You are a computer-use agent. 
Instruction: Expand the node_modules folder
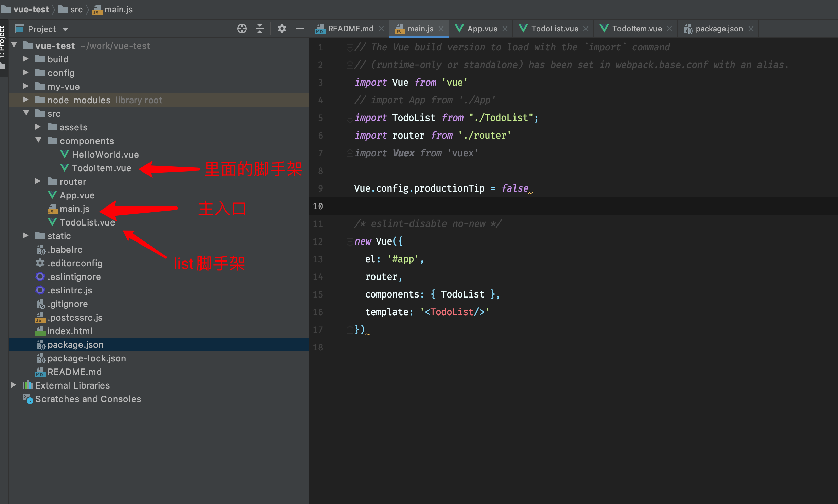(x=25, y=100)
